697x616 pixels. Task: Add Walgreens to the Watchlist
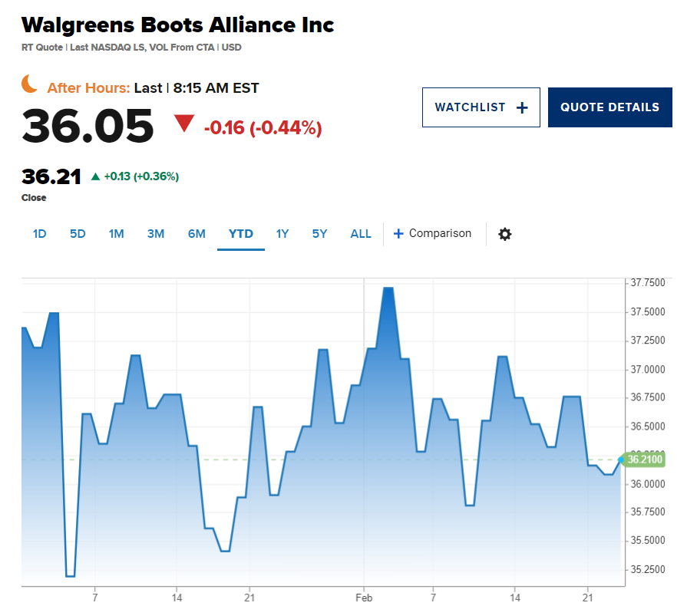pos(481,107)
